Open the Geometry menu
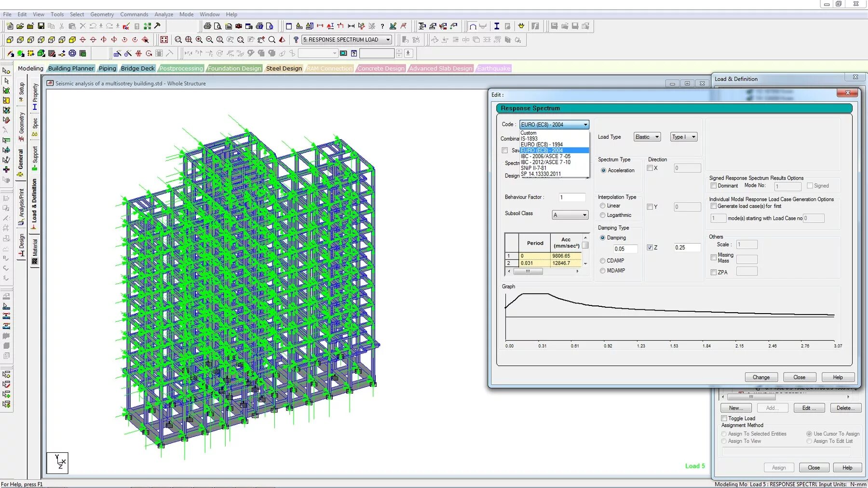 (x=102, y=14)
